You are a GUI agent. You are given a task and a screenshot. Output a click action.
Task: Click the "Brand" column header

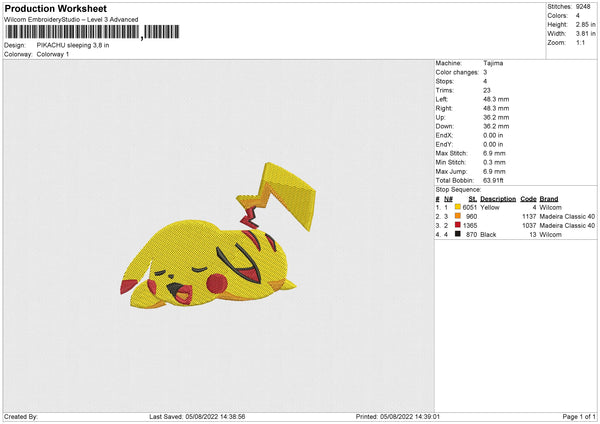pyautogui.click(x=549, y=199)
